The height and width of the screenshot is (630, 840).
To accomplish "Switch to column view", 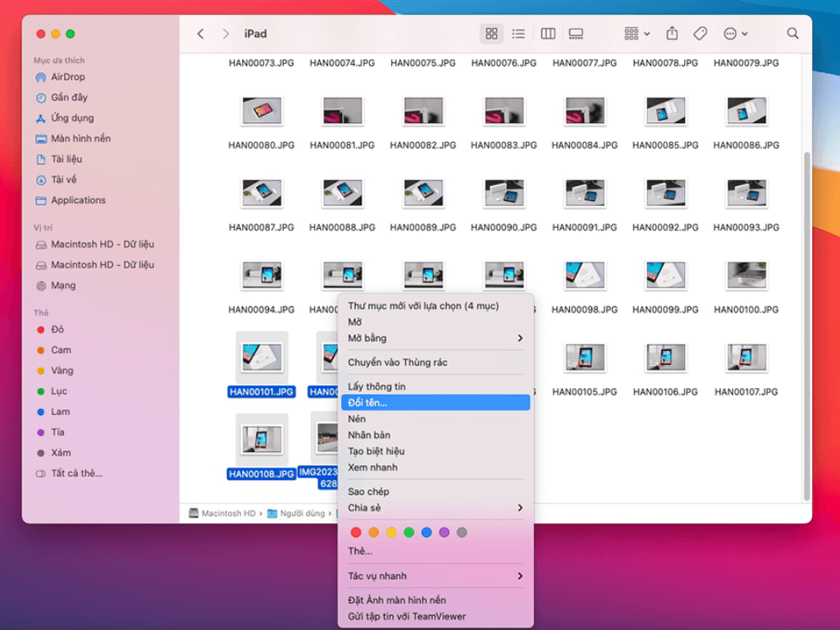I will click(548, 34).
